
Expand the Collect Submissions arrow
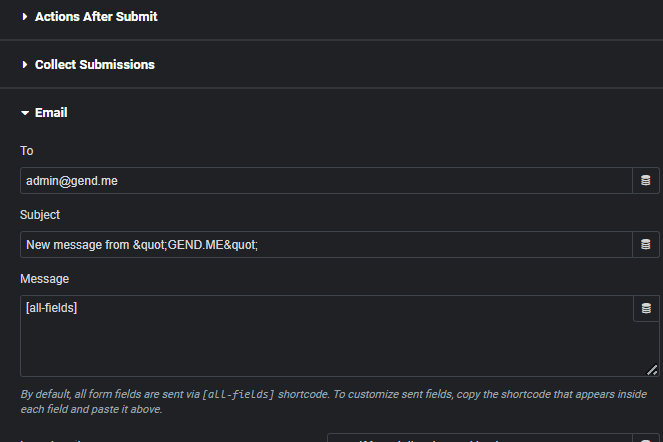(x=25, y=65)
